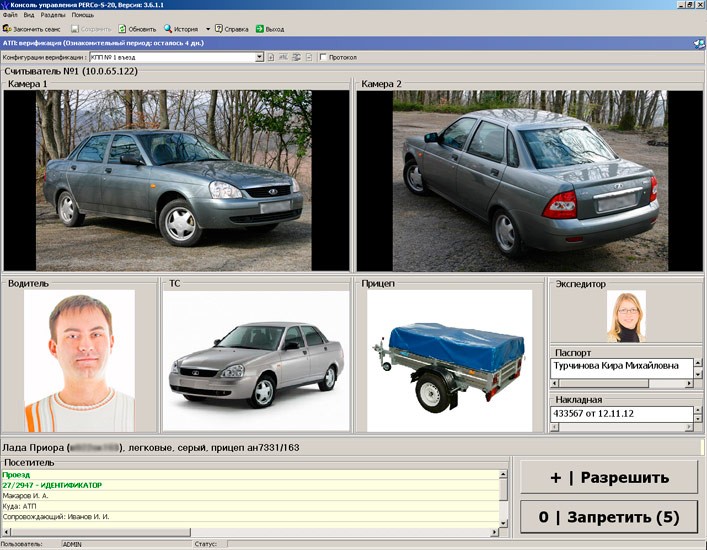This screenshot has height=550, width=707.
Task: Open the 'История' dropdown arrow
Action: coord(206,29)
